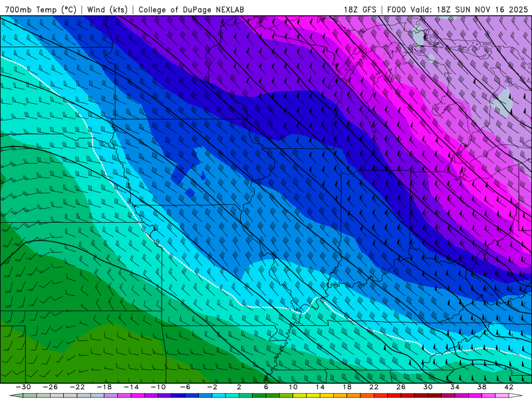
Task: Click the 26 color scale label
Action: point(401,387)
